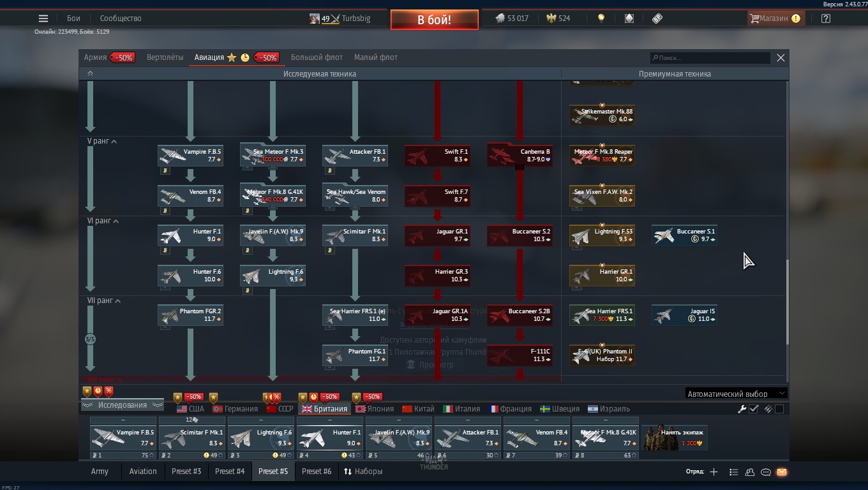
Task: Click the Golden Eagles balance icon
Action: (551, 19)
